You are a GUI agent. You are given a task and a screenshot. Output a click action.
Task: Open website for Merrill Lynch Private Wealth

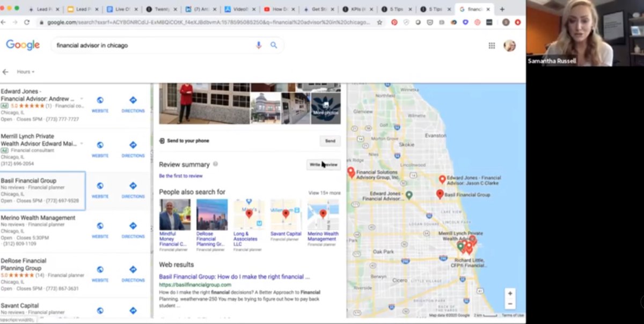[x=100, y=149]
